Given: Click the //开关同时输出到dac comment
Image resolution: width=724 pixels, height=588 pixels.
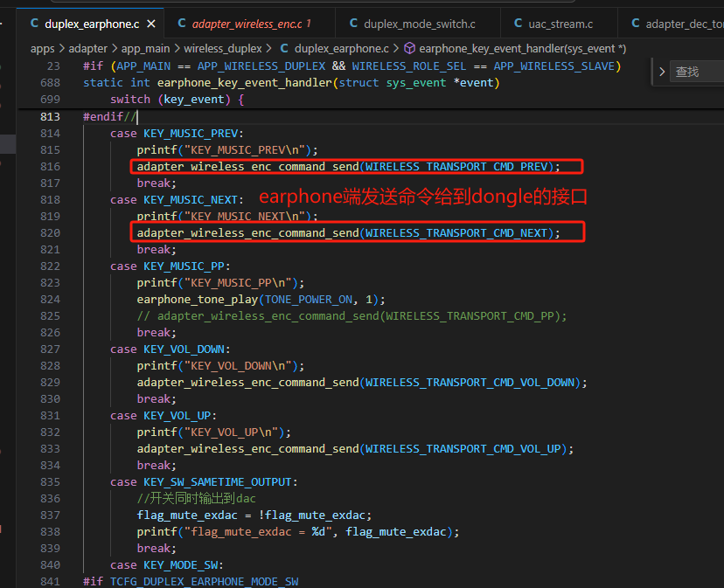Looking at the screenshot, I should pos(196,499).
